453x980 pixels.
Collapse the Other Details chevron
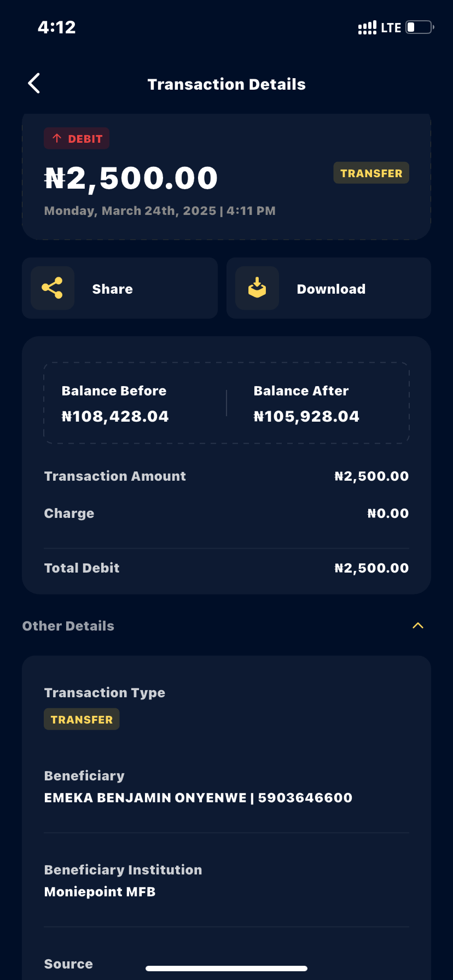(418, 626)
